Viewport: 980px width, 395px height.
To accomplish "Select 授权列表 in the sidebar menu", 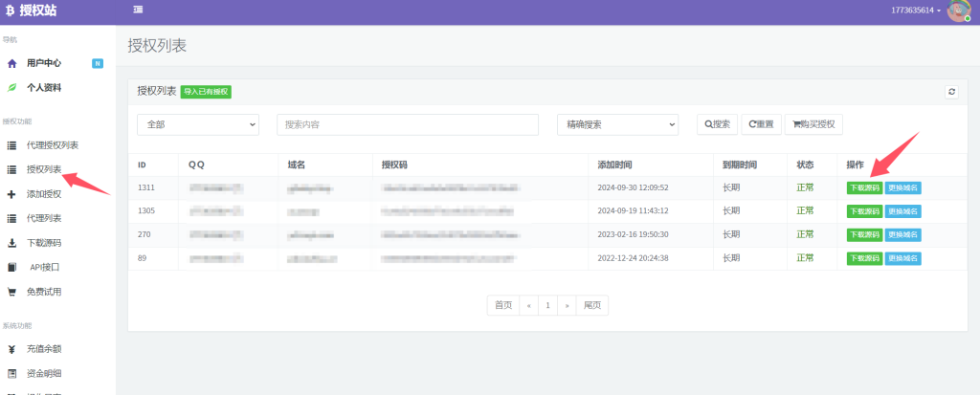I will [44, 170].
